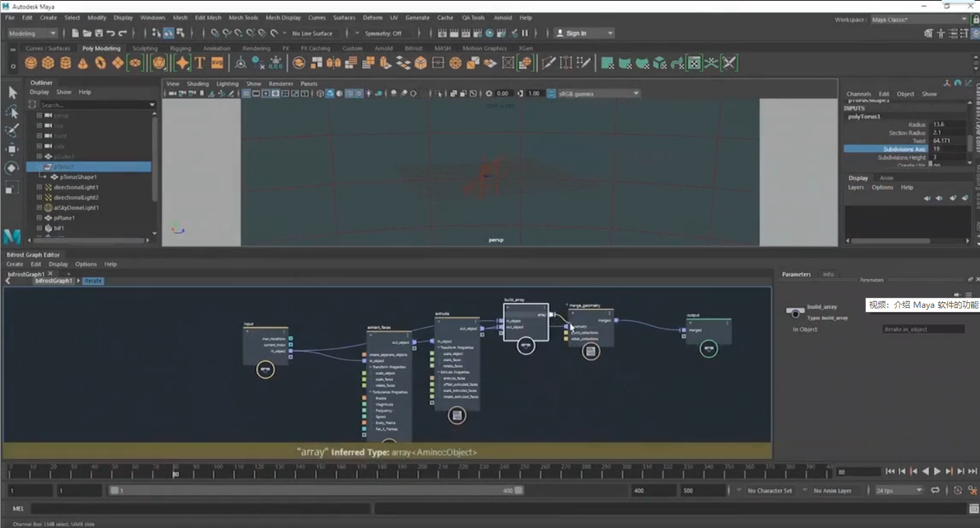The height and width of the screenshot is (528, 980).
Task: Click the polygon cone shelf icon
Action: coord(83,64)
